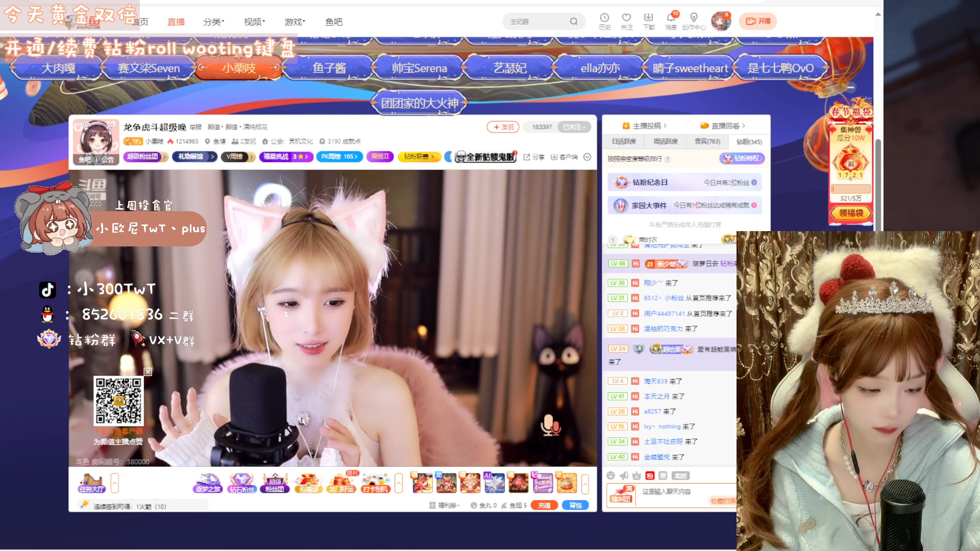Open the PK周榜 165 badge
980x551 pixels.
point(339,157)
